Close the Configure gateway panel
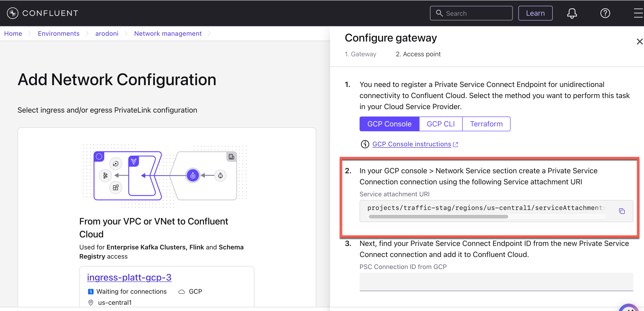This screenshot has height=311, width=644. tap(639, 42)
